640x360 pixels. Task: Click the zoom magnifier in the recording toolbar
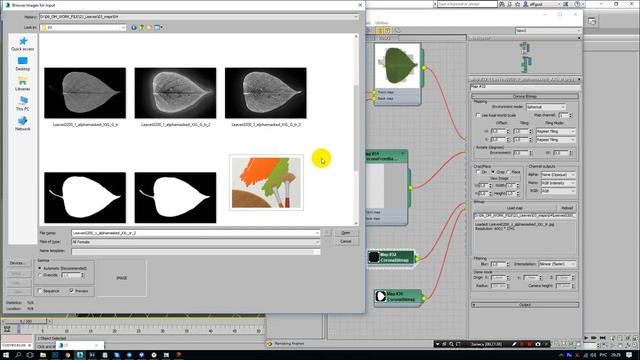[451, 344]
